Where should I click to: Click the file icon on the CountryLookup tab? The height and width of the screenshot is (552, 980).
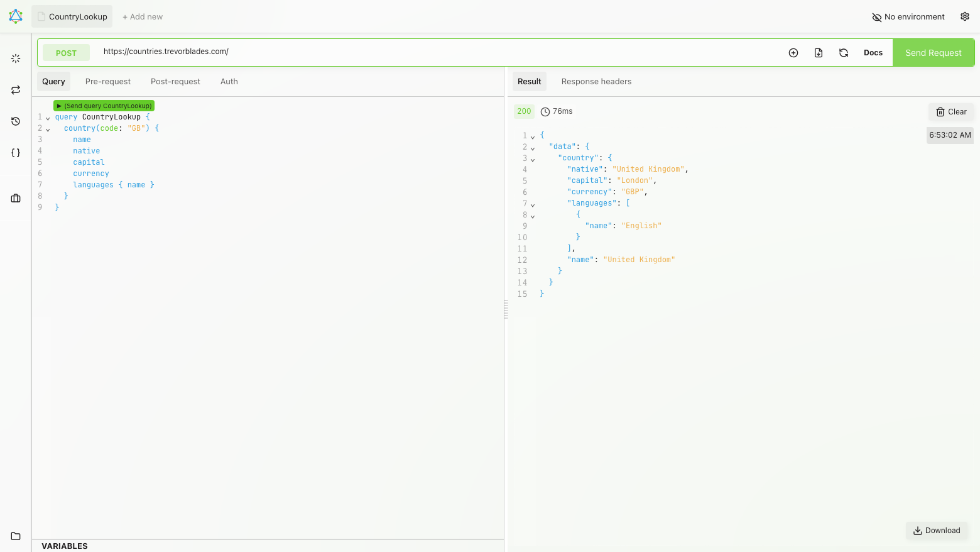[41, 16]
